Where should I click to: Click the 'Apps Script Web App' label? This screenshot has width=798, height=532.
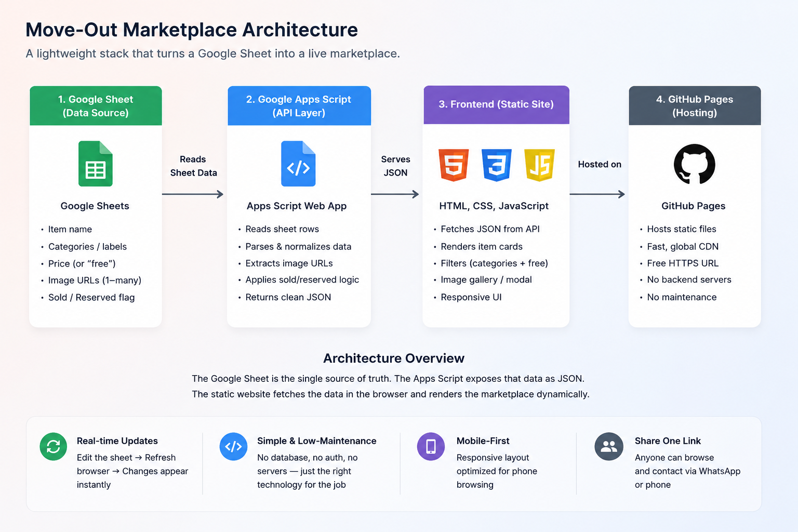(297, 206)
